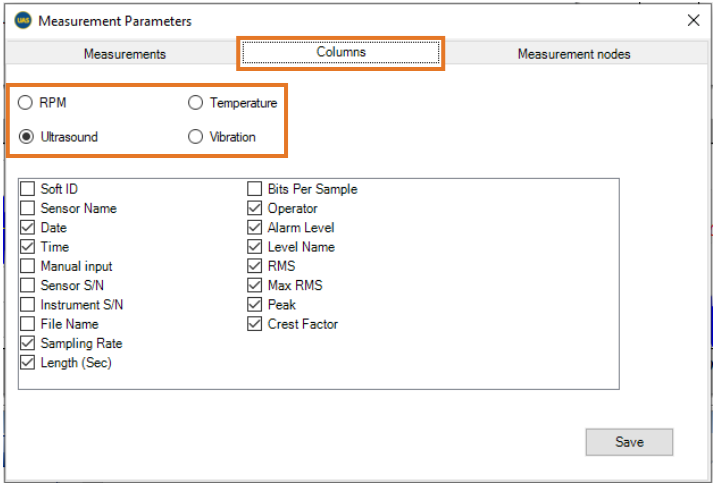Click the UAS app icon in title bar
The image size is (717, 487).
pyautogui.click(x=22, y=21)
